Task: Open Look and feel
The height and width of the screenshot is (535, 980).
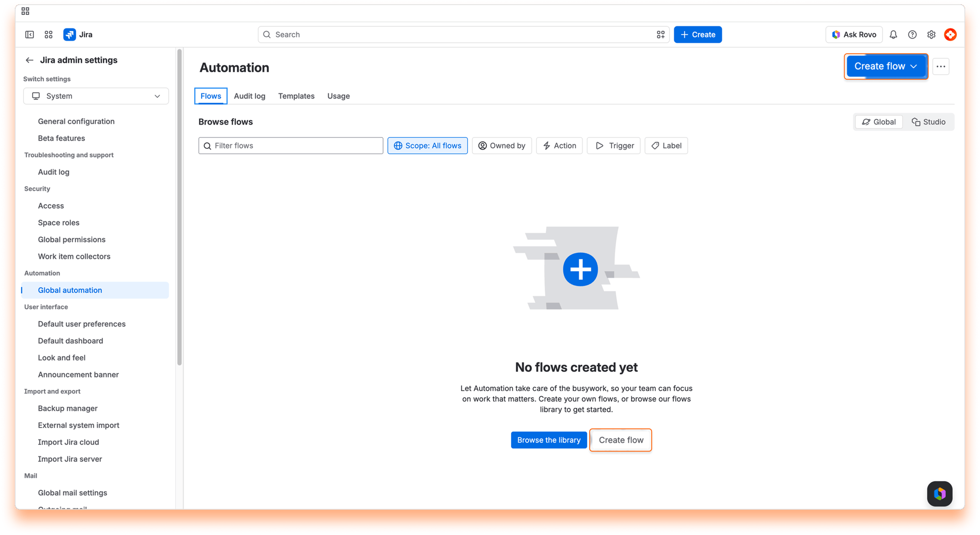Action: 95,358
